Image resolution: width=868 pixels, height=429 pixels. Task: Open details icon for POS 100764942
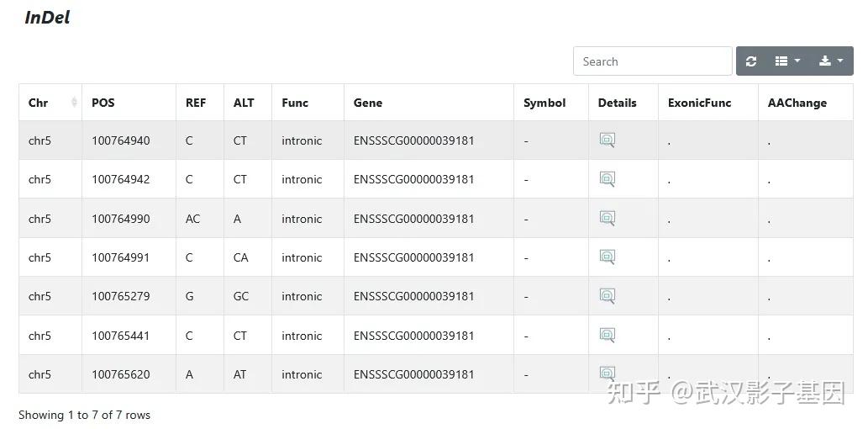[608, 179]
